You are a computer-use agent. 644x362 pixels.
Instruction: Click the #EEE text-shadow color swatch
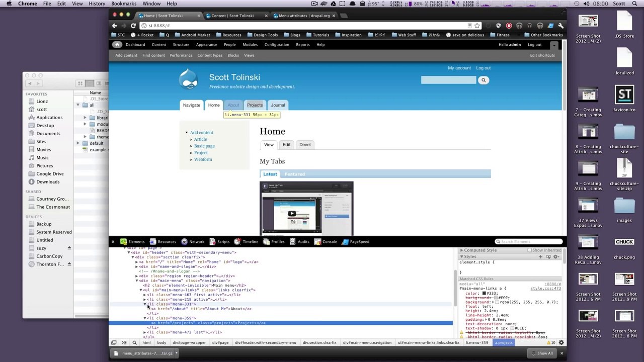(513, 328)
